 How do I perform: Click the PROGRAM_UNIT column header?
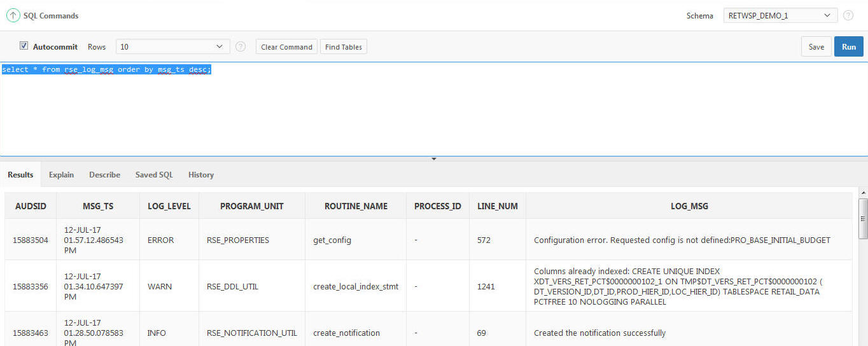pyautogui.click(x=252, y=206)
